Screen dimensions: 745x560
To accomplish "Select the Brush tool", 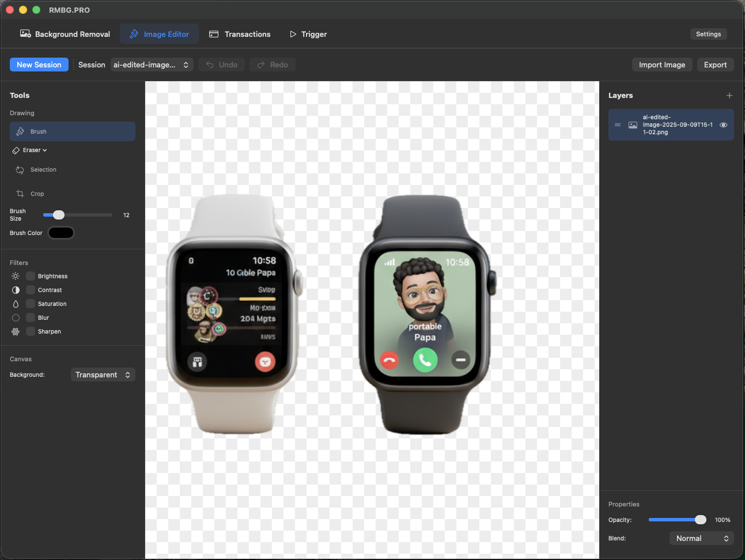I will 72,131.
